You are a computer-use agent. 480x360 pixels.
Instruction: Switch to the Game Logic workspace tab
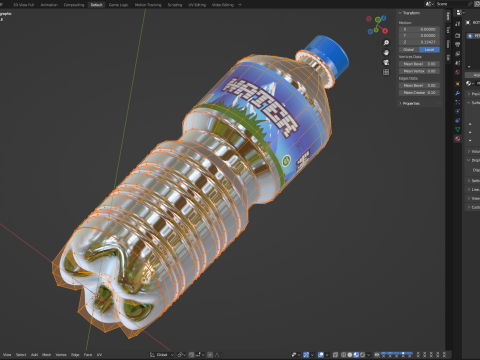[118, 5]
